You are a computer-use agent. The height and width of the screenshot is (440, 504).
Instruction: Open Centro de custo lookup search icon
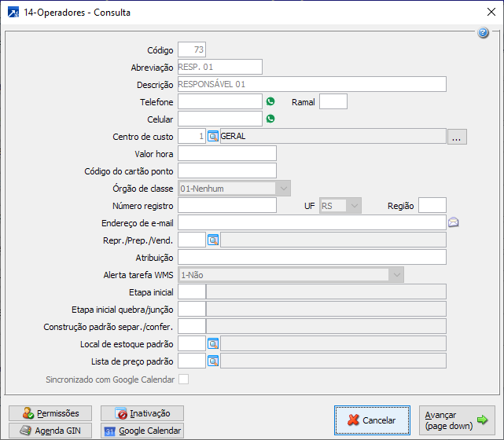(x=213, y=136)
